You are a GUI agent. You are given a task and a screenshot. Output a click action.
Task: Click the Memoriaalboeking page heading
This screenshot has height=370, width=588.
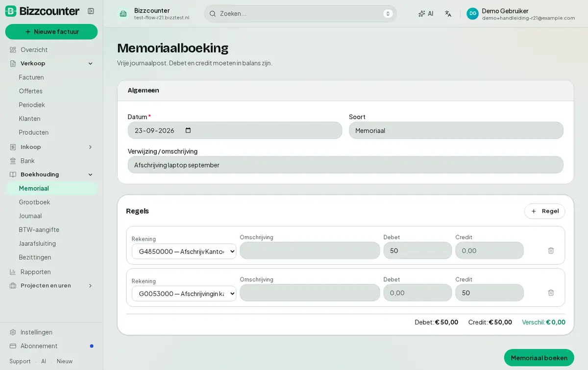172,48
